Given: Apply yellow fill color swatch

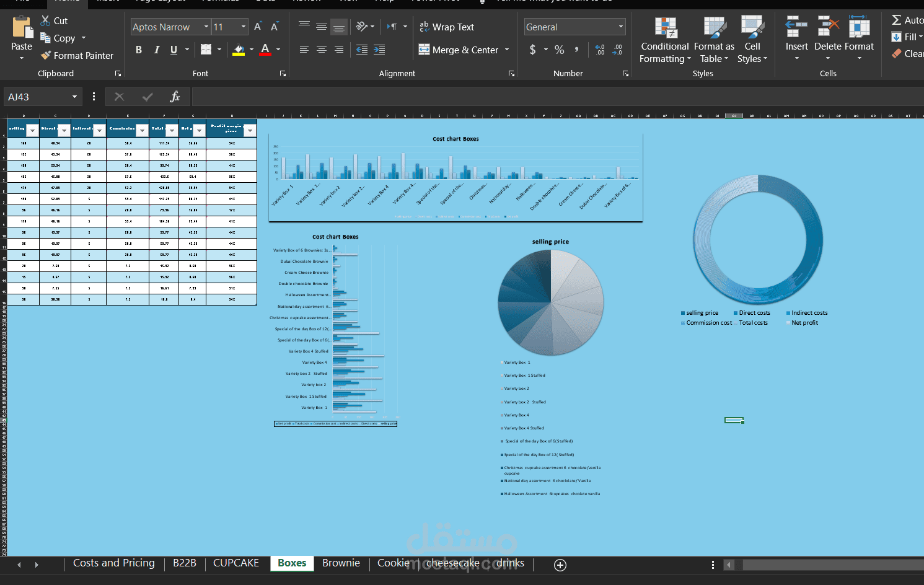Looking at the screenshot, I should tap(239, 50).
